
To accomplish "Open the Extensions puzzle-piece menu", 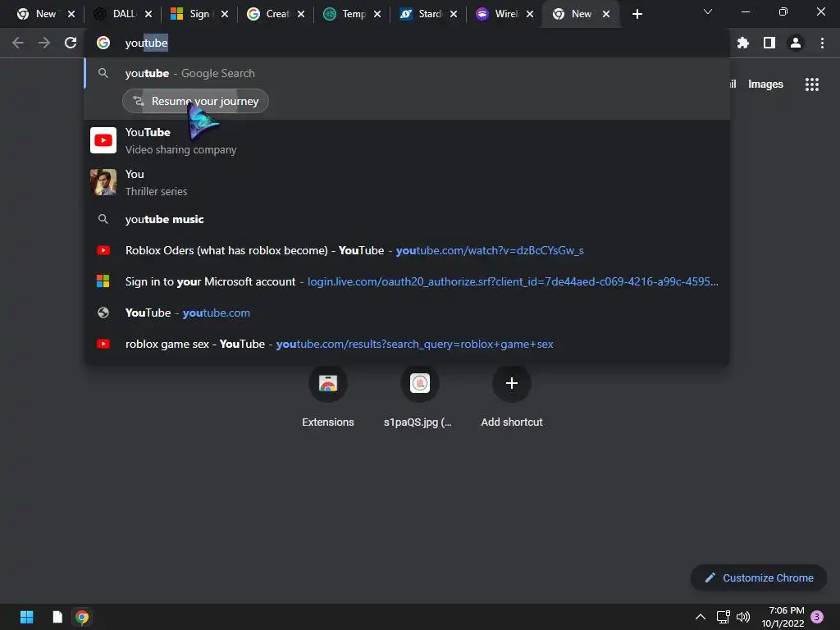I will coord(742,43).
